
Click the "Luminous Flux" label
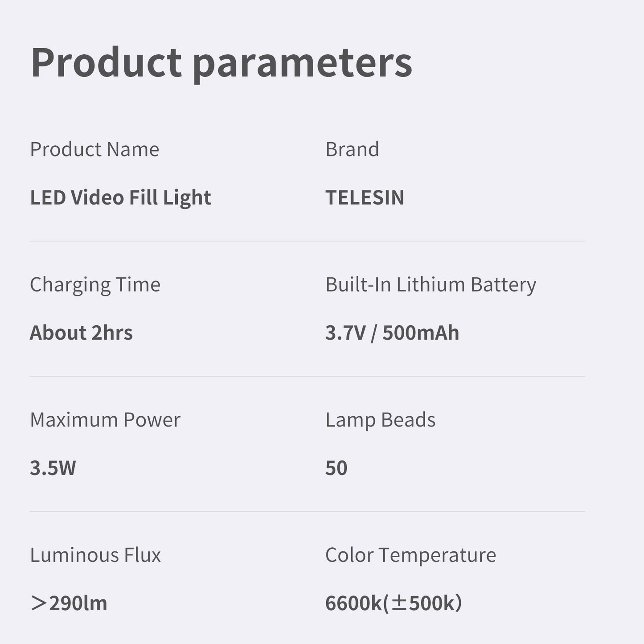point(95,555)
